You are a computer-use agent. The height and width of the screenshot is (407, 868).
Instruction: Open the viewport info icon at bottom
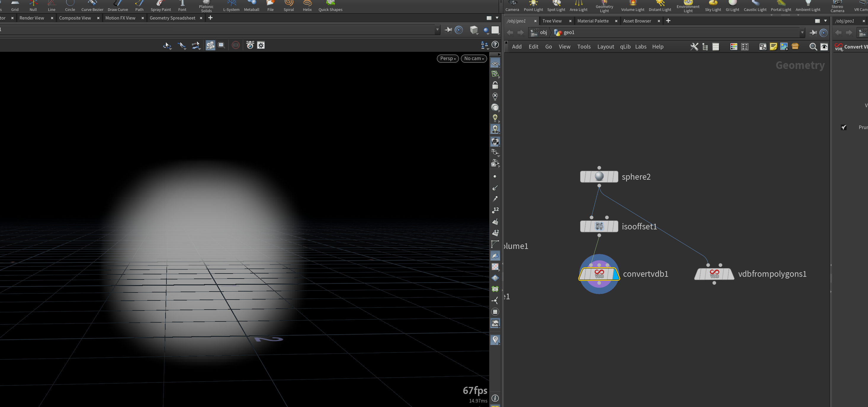pos(495,398)
